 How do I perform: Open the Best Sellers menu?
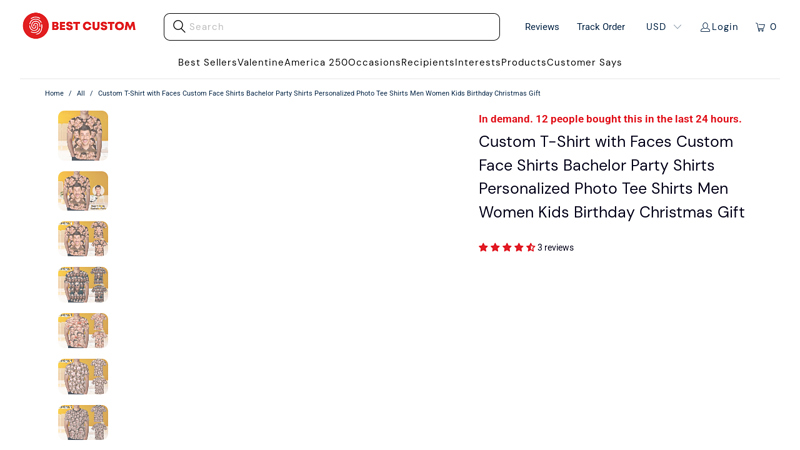[207, 62]
